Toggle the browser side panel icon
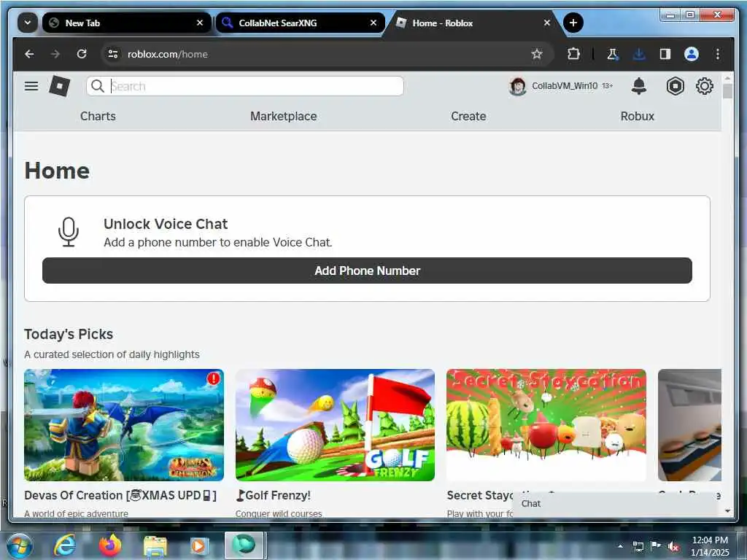The width and height of the screenshot is (747, 560). (665, 54)
